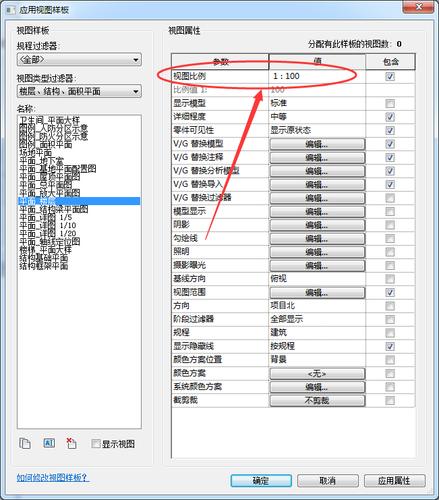Image resolution: width=439 pixels, height=500 pixels.
Task: Click the 规程 value 建筑
Action: coord(279,332)
